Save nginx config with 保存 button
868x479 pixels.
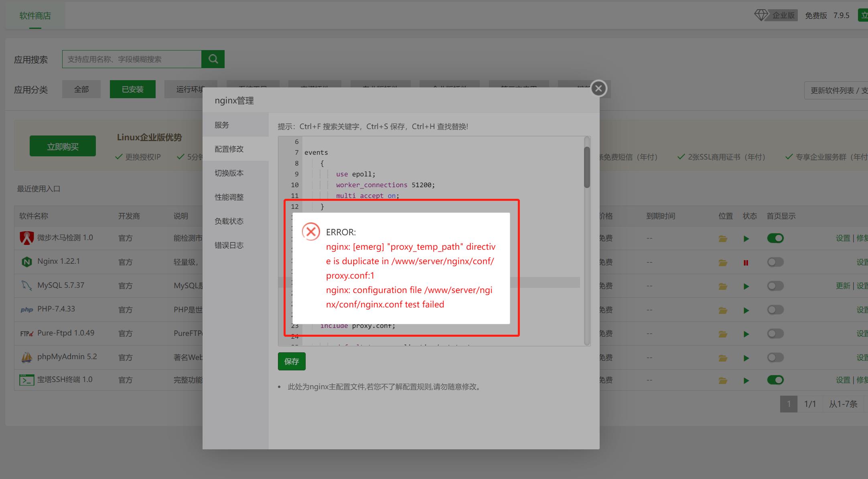(292, 362)
